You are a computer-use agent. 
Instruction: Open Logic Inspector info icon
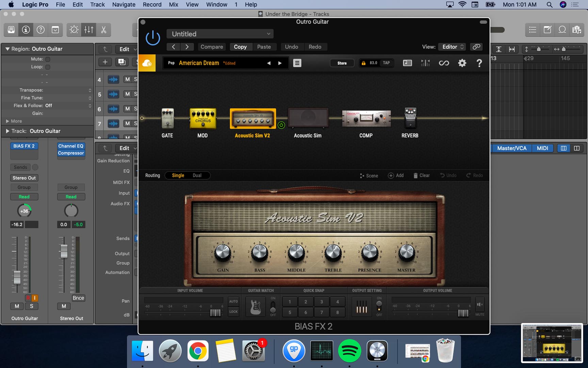click(x=26, y=30)
